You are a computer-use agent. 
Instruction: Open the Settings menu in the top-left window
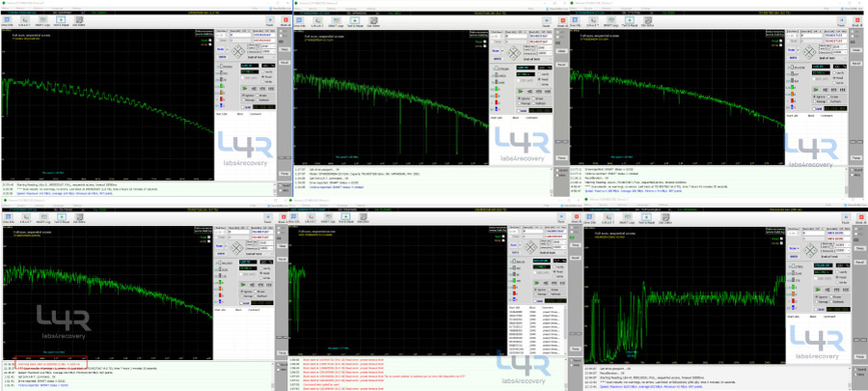pos(76,9)
